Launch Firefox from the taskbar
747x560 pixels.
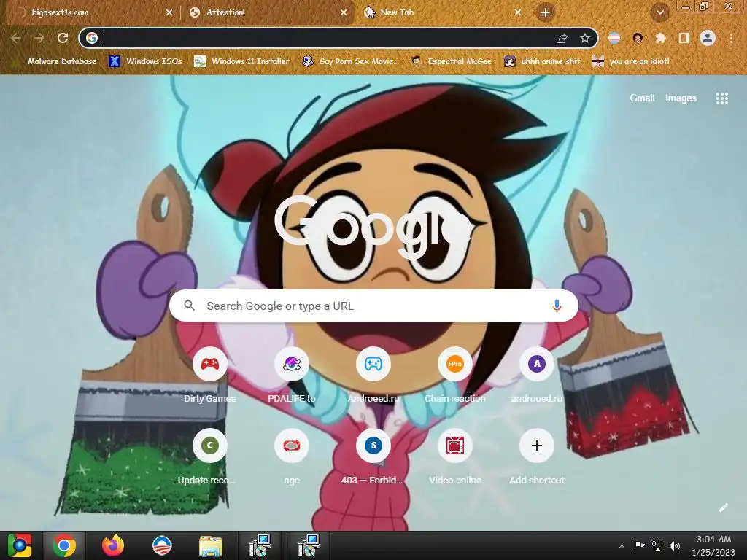coord(113,545)
